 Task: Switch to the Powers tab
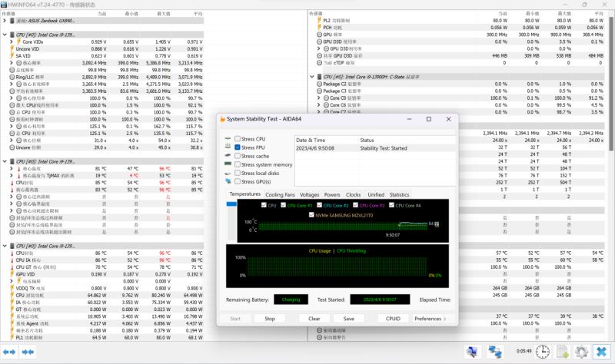[332, 195]
